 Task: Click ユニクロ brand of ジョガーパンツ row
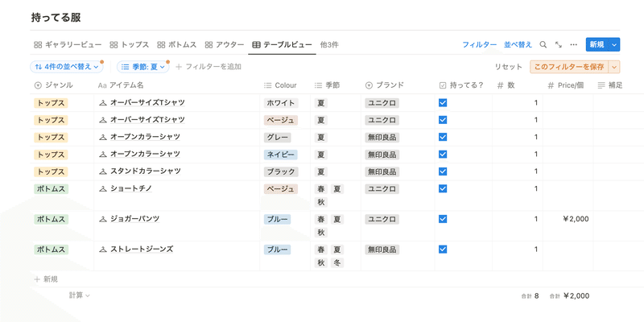tap(382, 219)
